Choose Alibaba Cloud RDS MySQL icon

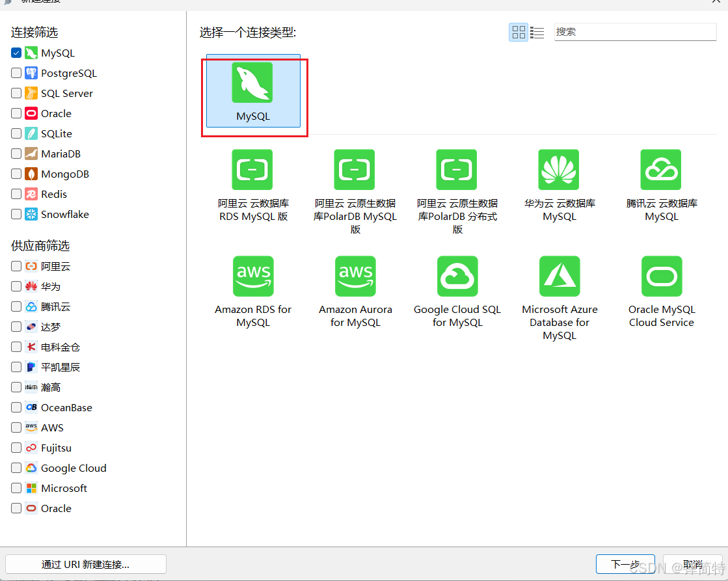pyautogui.click(x=252, y=170)
